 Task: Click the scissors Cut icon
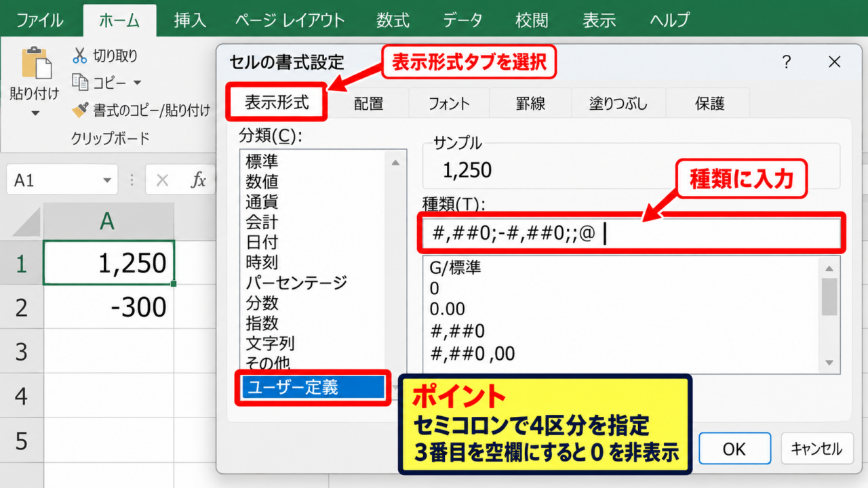pyautogui.click(x=80, y=56)
